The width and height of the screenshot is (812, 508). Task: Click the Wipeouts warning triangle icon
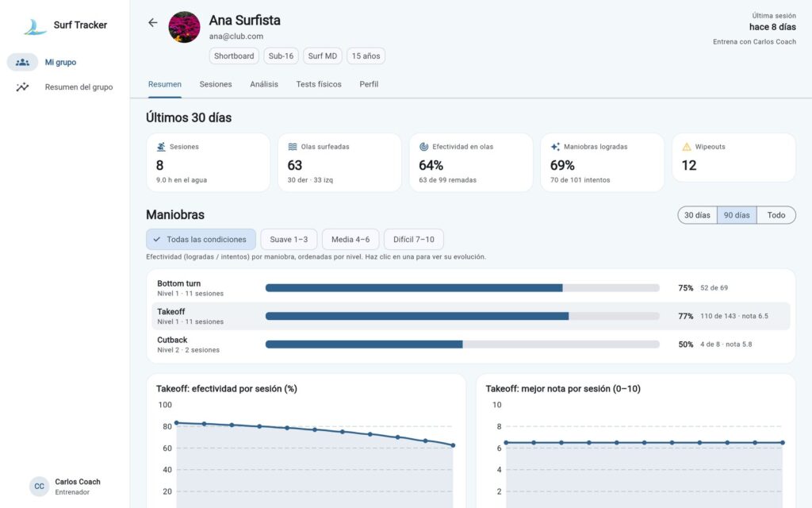(687, 147)
